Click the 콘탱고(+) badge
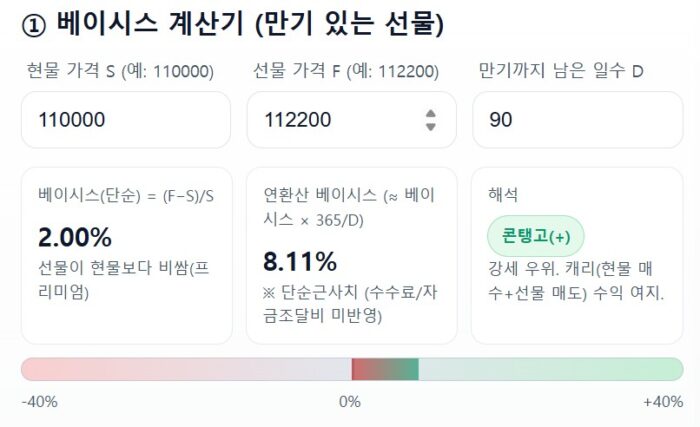The image size is (700, 427). tap(535, 237)
